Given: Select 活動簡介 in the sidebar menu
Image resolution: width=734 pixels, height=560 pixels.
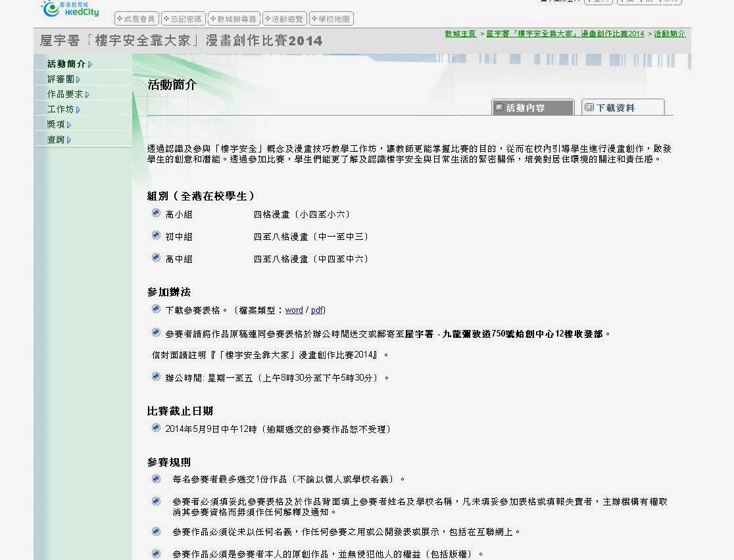Looking at the screenshot, I should [x=66, y=64].
